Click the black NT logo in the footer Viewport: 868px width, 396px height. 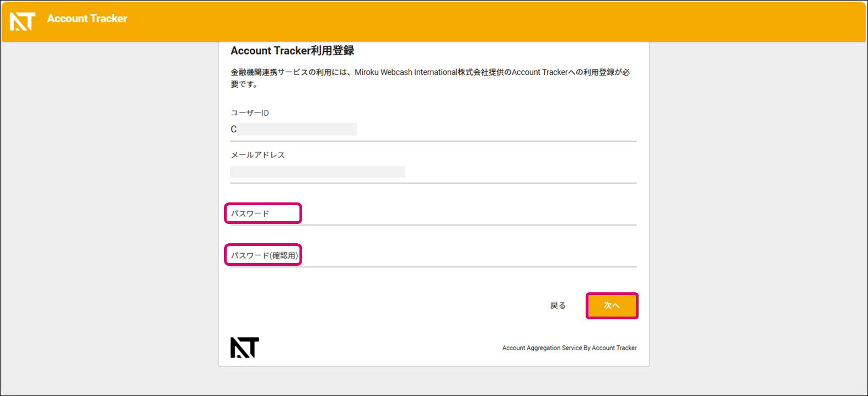[244, 347]
